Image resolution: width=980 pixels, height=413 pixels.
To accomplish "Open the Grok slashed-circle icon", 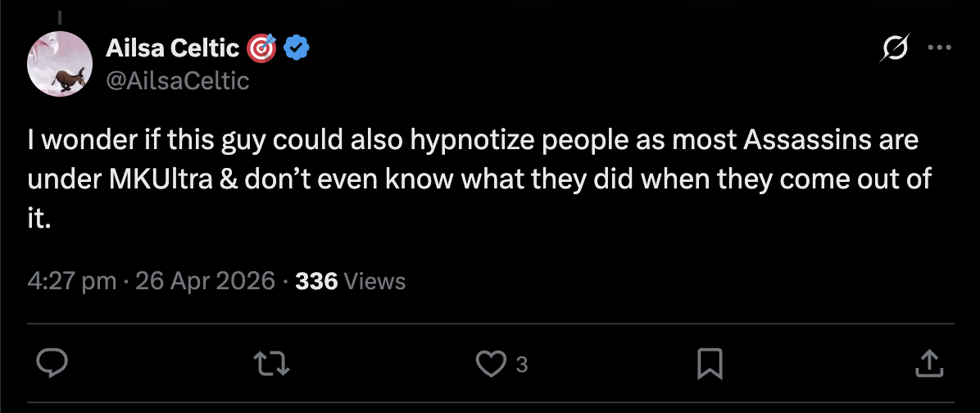I will 894,50.
